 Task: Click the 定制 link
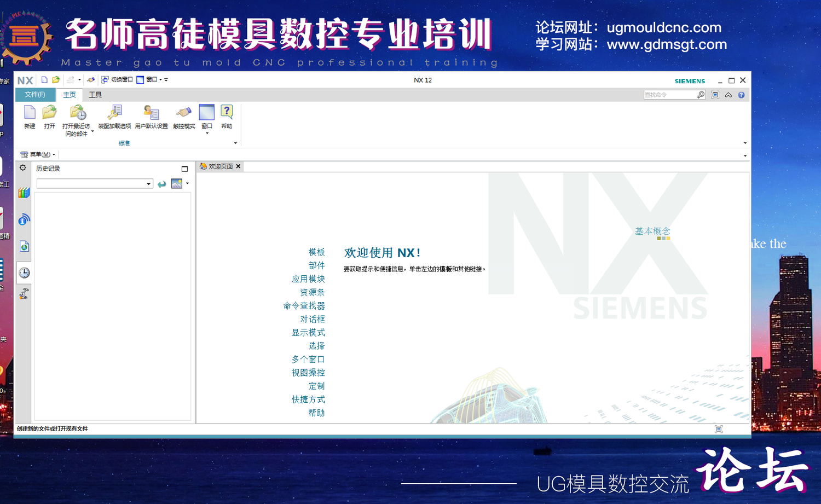tap(316, 386)
